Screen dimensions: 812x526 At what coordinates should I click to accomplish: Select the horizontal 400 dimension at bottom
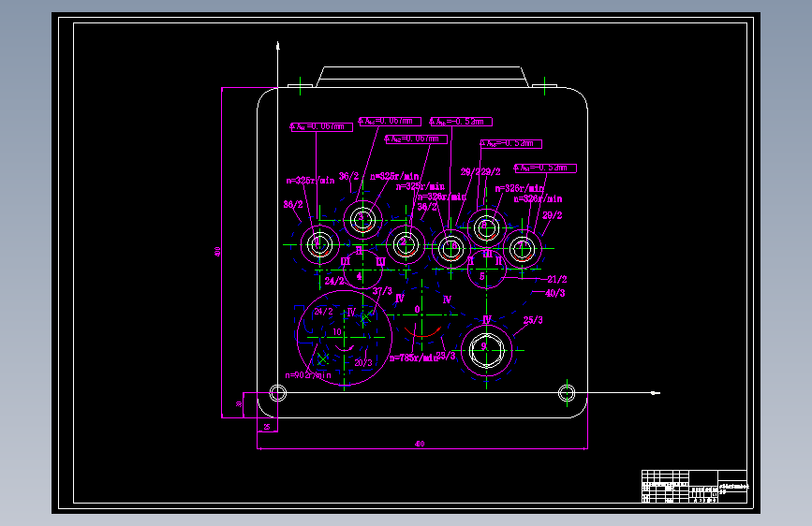(420, 444)
